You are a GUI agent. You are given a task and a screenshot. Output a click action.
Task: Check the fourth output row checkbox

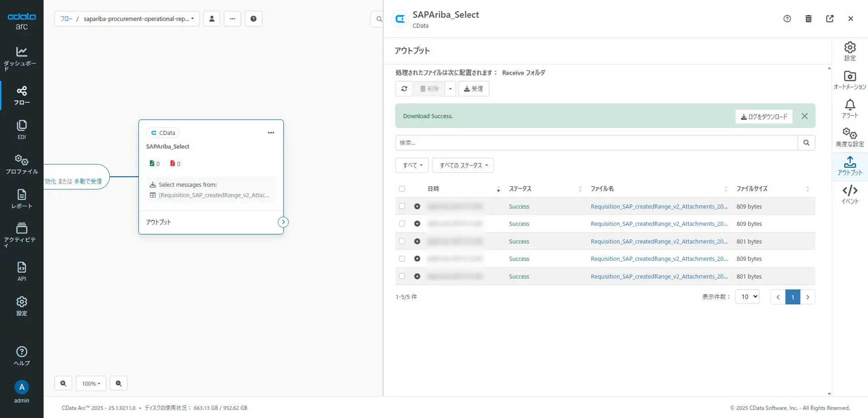[402, 259]
